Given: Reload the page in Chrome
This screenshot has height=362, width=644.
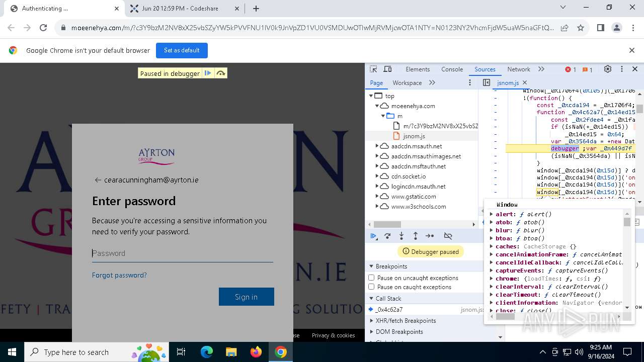Looking at the screenshot, I should tap(43, 28).
